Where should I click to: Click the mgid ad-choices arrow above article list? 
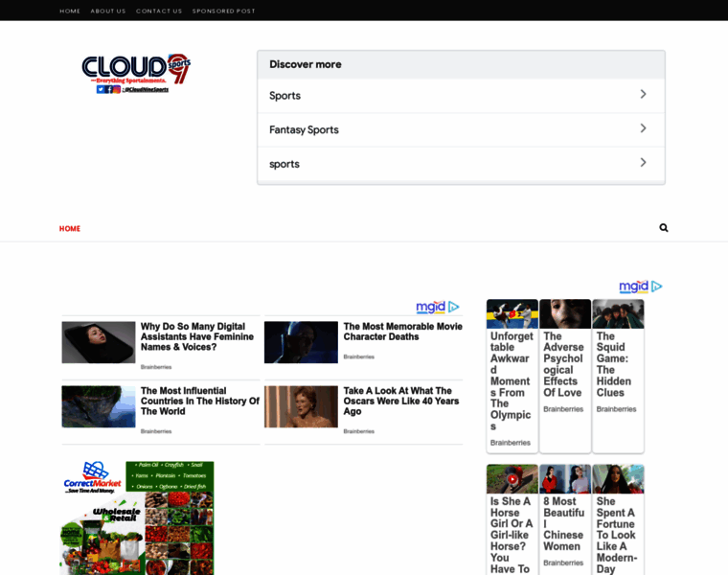[454, 308]
